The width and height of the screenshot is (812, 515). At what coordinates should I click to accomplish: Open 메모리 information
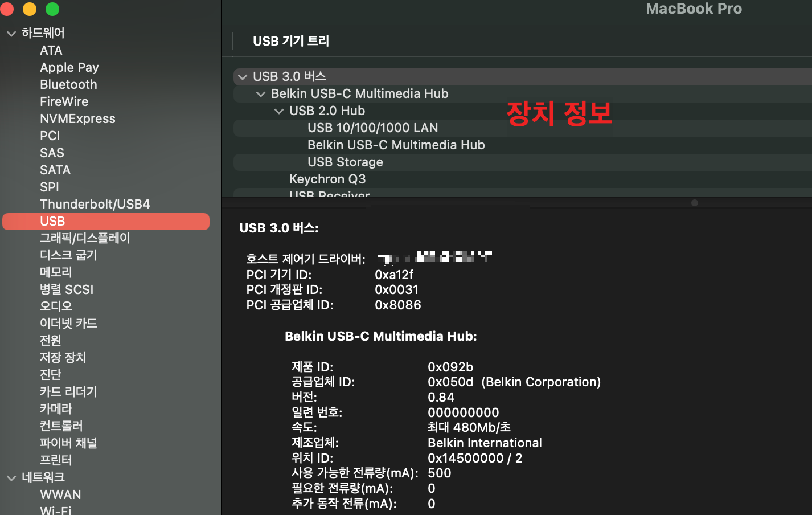pyautogui.click(x=56, y=272)
